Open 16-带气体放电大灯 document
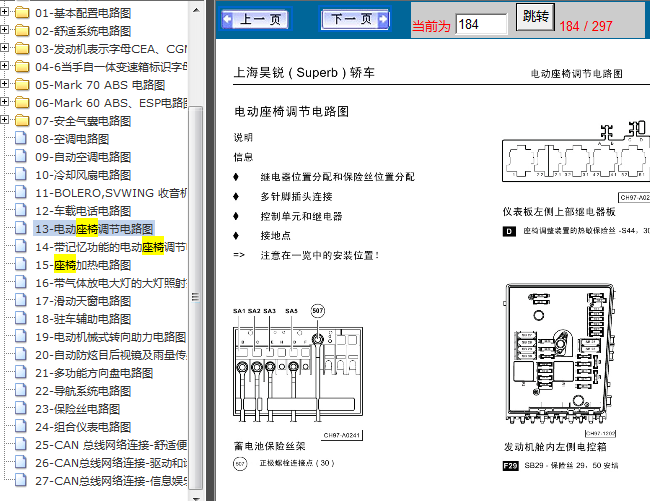Screen dimensions: 650x501 pos(111,283)
